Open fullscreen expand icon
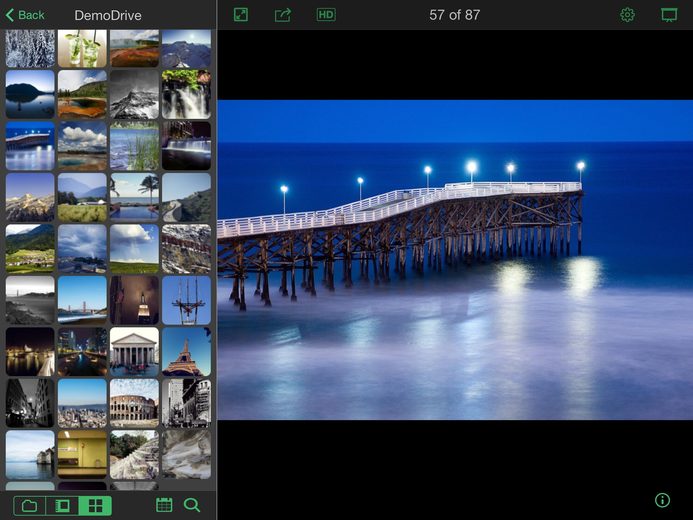The width and height of the screenshot is (693, 520). coord(241,15)
